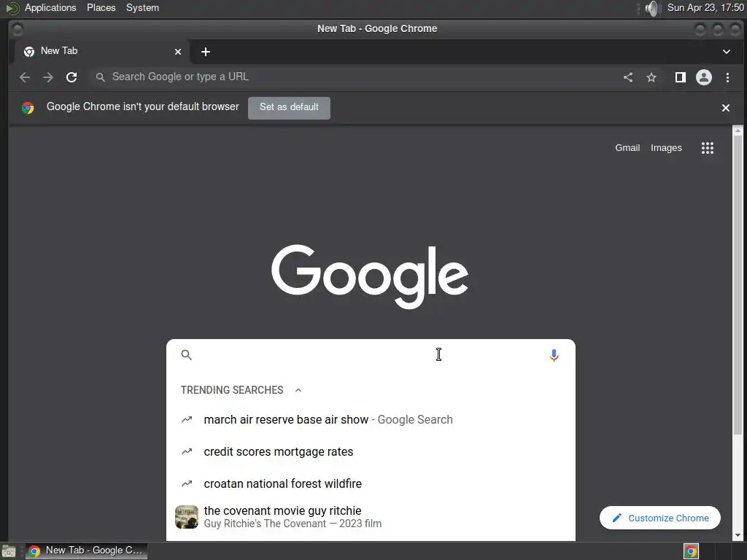Click the Covenant movie thumbnail

(186, 517)
